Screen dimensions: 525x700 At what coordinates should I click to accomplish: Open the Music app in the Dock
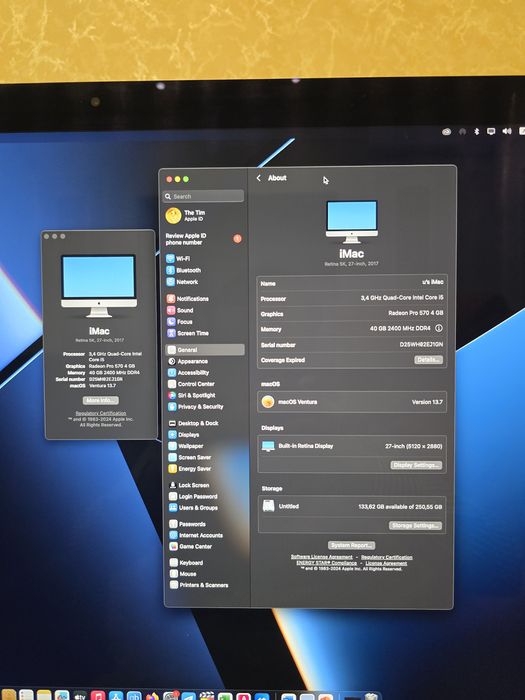98,696
